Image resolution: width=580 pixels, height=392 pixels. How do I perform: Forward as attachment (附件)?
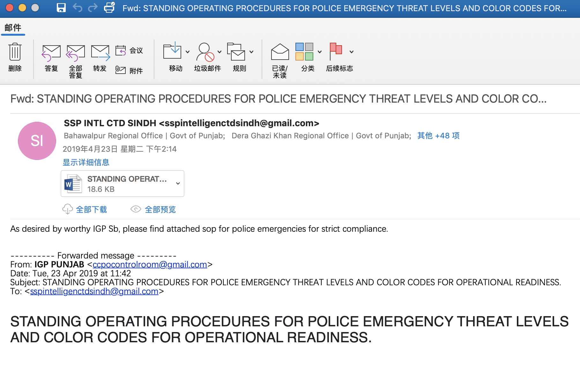point(129,70)
